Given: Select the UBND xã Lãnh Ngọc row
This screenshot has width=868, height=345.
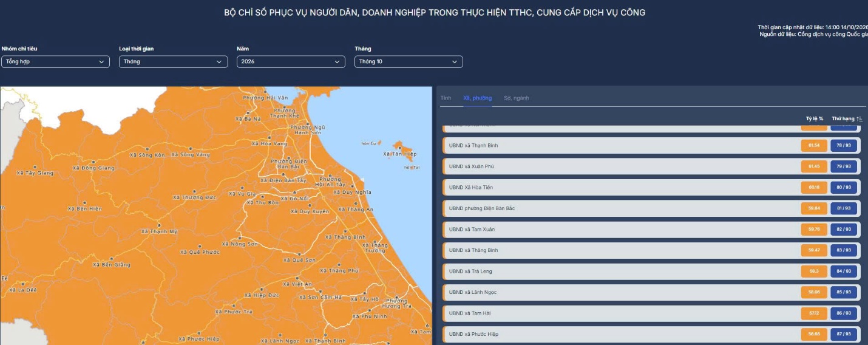Looking at the screenshot, I should tap(651, 292).
